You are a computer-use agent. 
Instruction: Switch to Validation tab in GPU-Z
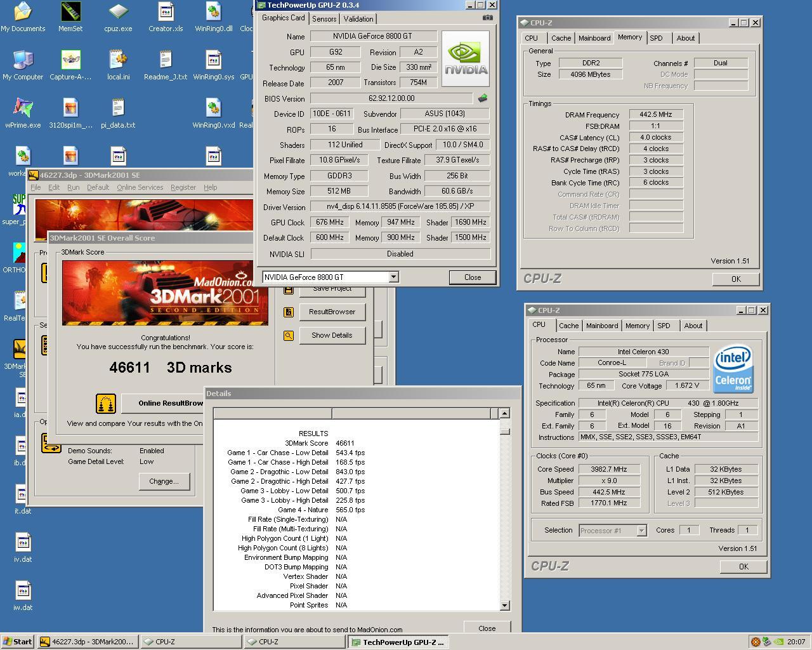click(358, 19)
